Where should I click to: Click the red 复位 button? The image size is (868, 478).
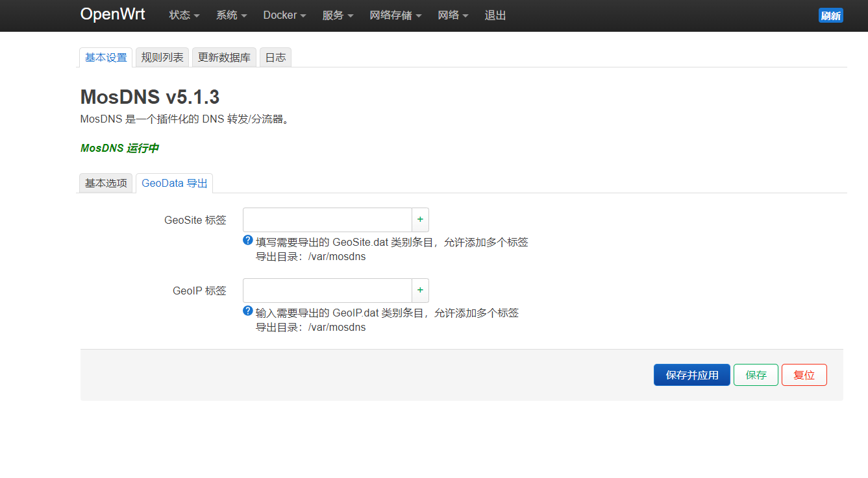pyautogui.click(x=804, y=375)
